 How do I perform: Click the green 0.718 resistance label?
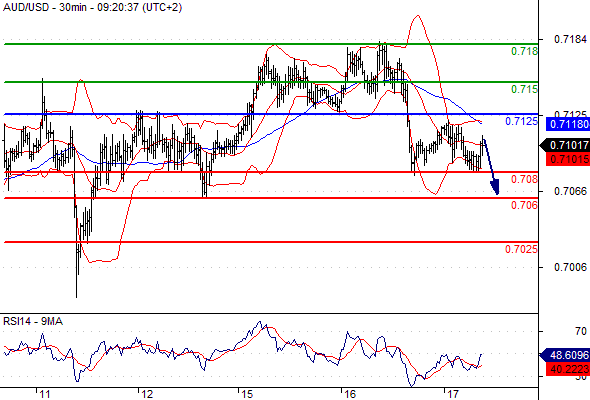coord(524,51)
